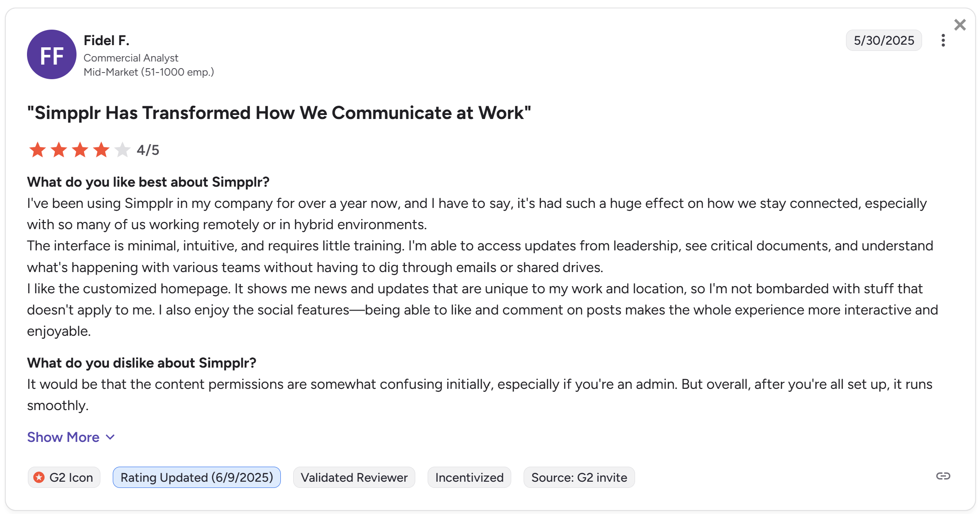Image resolution: width=980 pixels, height=514 pixels.
Task: Click the Mid-Market (51-1000 emp.) text
Action: 149,72
